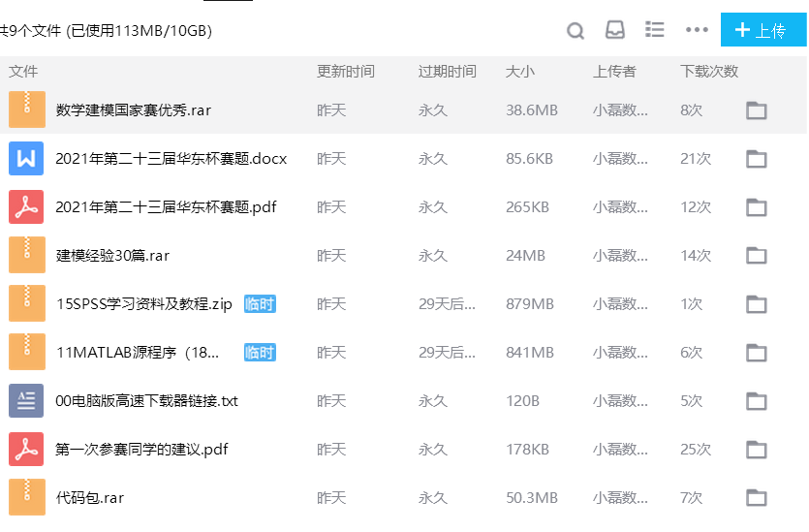Sort by the 大小 column header
809x532 pixels.
pos(520,71)
